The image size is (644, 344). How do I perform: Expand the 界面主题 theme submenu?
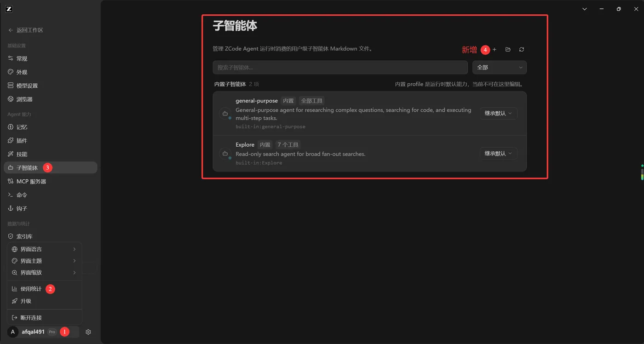click(x=45, y=261)
